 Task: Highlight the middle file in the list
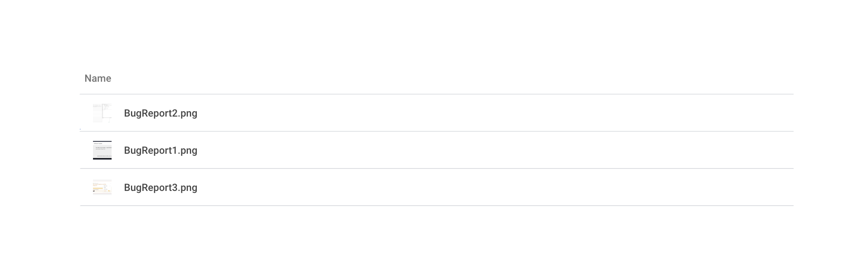[160, 150]
